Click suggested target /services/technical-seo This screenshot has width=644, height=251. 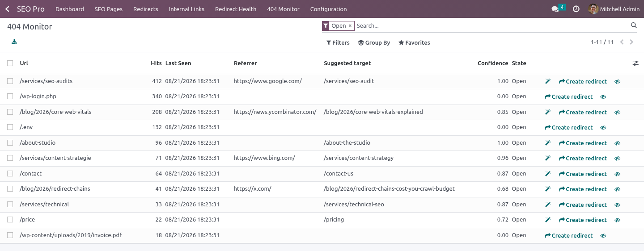click(354, 205)
